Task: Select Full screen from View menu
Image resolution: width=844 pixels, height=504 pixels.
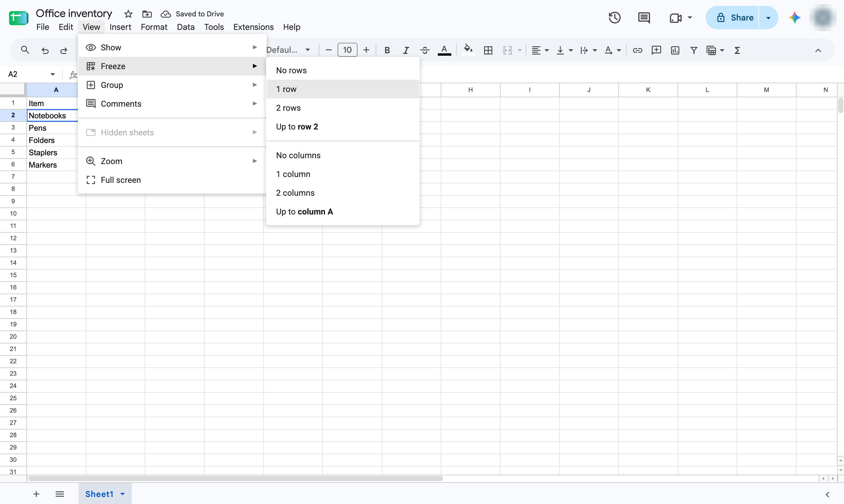Action: [x=172, y=180]
